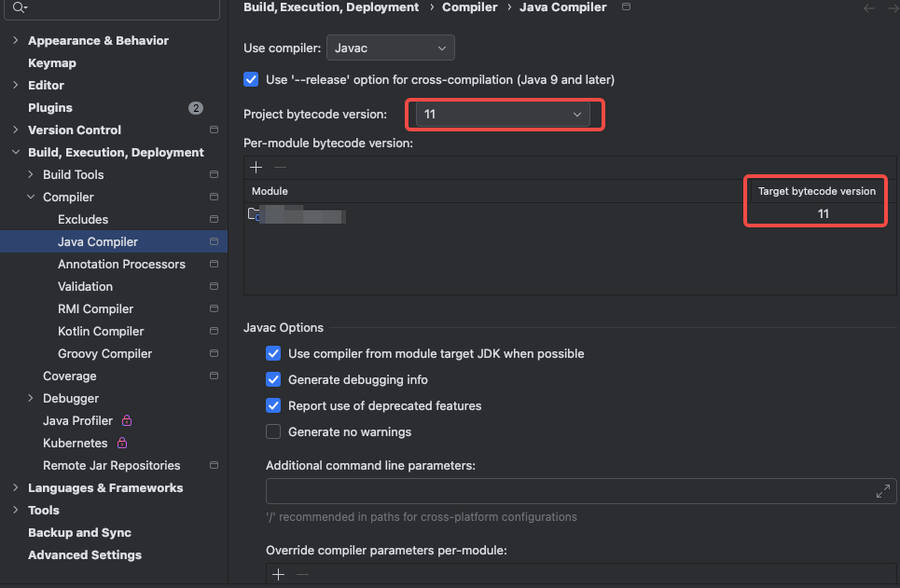This screenshot has height=588, width=900.
Task: Open the Project bytecode version dropdown
Action: click(x=503, y=115)
